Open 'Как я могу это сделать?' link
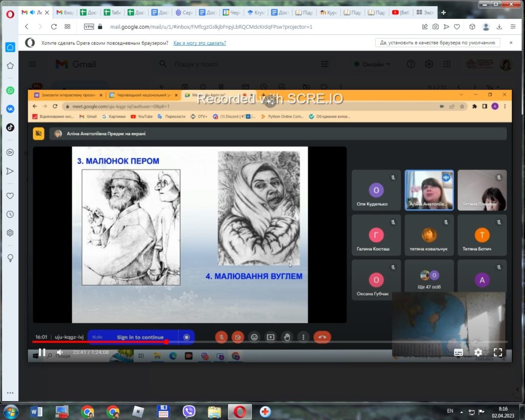This screenshot has height=420, width=525. tap(199, 43)
